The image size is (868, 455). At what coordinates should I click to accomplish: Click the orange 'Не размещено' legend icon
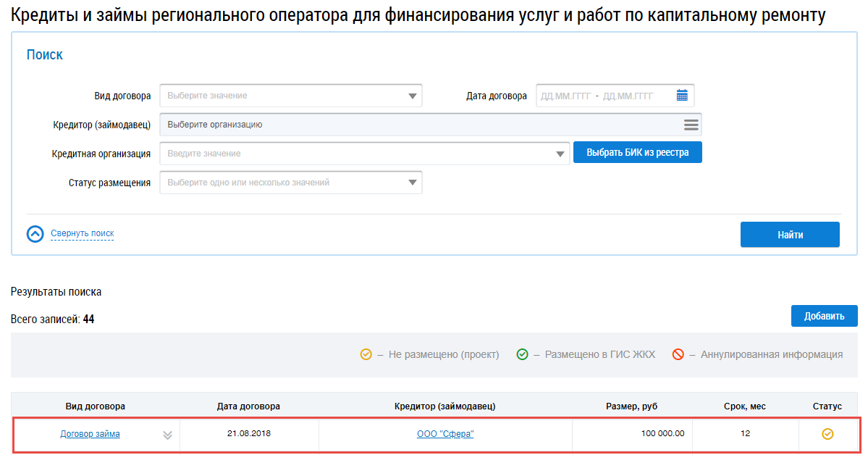tap(366, 355)
